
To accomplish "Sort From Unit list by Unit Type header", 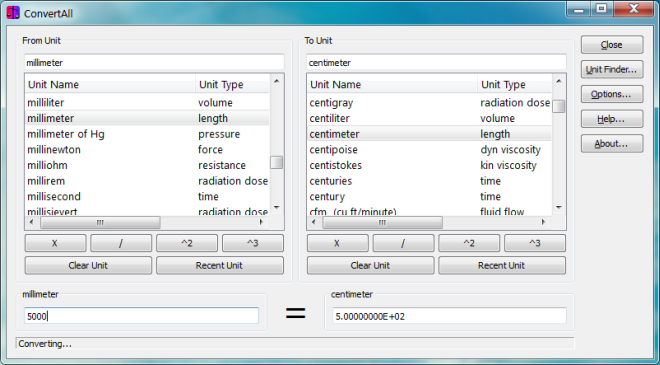I will (232, 84).
